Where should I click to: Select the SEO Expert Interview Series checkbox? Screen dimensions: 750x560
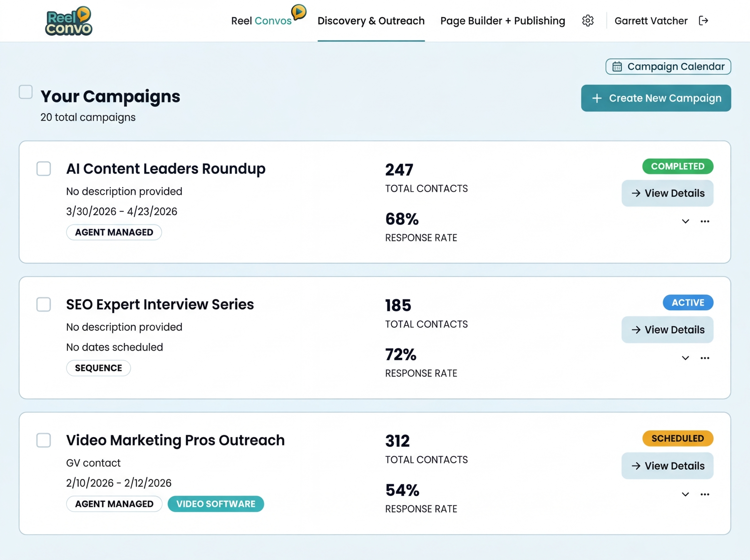[44, 304]
